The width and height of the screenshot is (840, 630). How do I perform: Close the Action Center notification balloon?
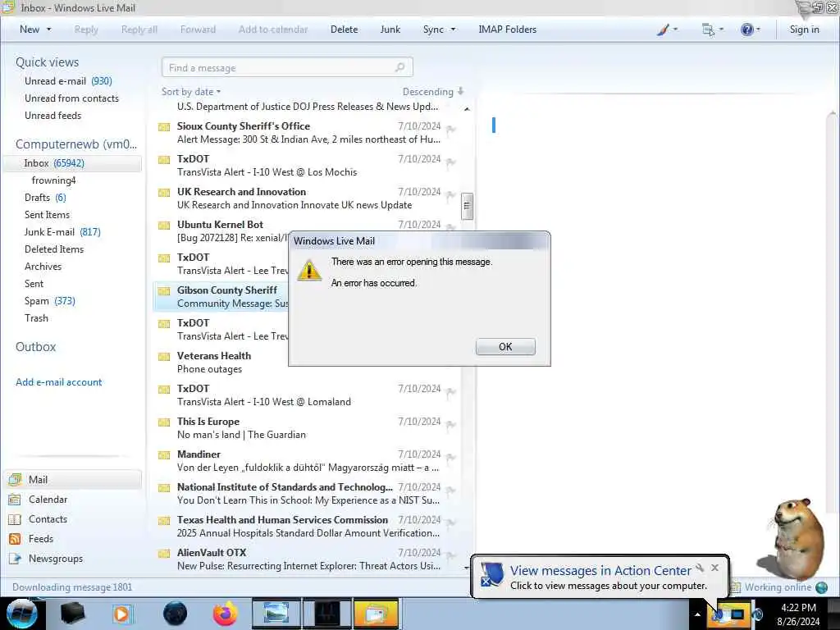(714, 568)
